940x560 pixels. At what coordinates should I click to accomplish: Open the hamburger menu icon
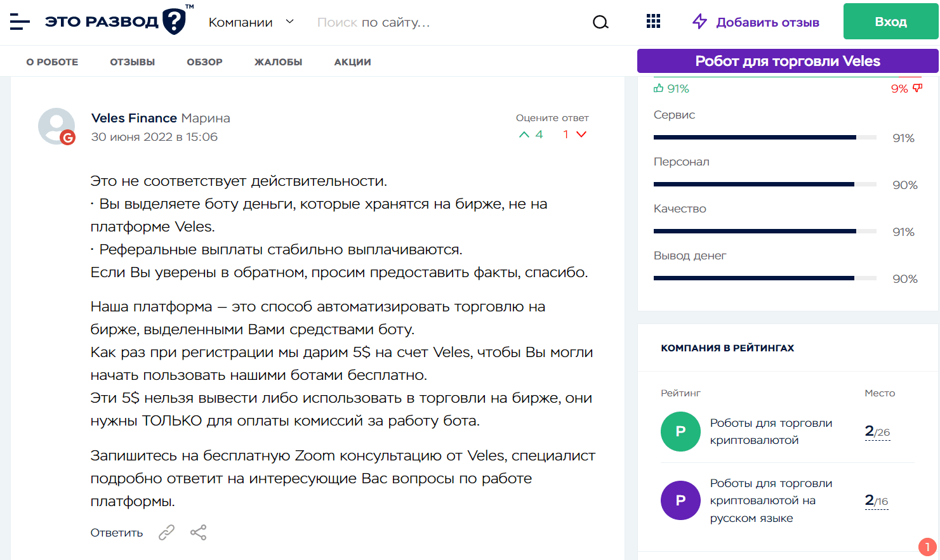[x=20, y=22]
